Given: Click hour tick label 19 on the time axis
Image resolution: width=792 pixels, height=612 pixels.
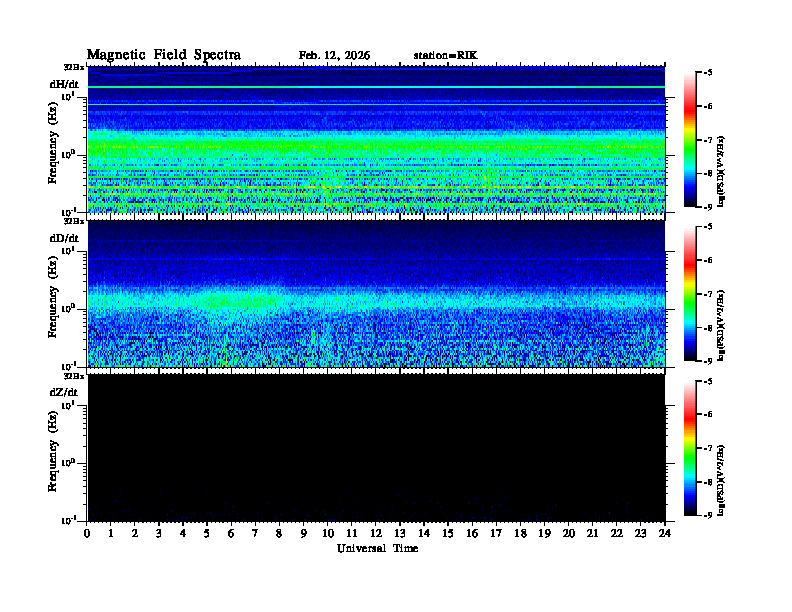Looking at the screenshot, I should pyautogui.click(x=544, y=534).
